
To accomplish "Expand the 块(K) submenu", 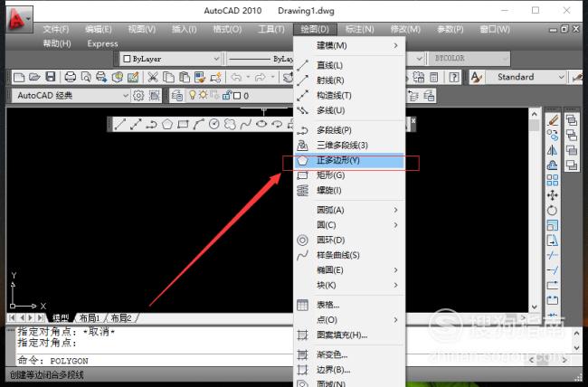I will 349,285.
